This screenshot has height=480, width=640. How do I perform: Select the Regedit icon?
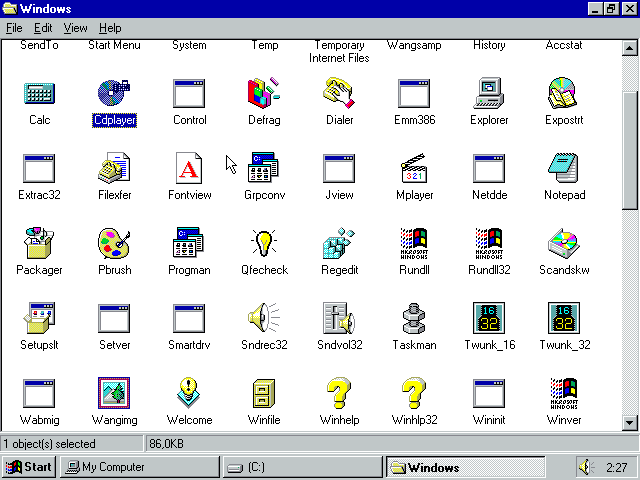click(339, 243)
